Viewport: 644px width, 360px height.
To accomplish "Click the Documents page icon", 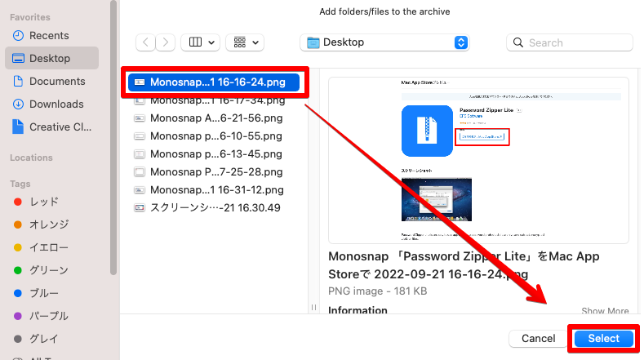I will 18,82.
